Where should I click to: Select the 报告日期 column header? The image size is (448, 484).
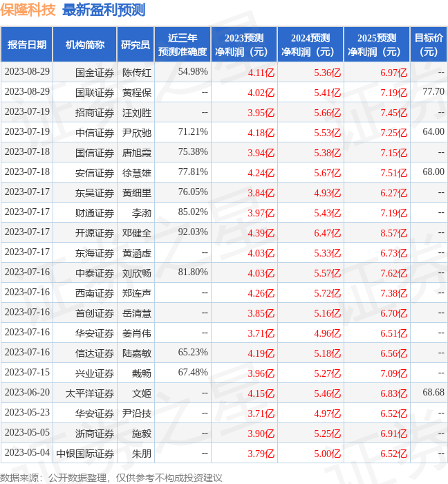27,45
